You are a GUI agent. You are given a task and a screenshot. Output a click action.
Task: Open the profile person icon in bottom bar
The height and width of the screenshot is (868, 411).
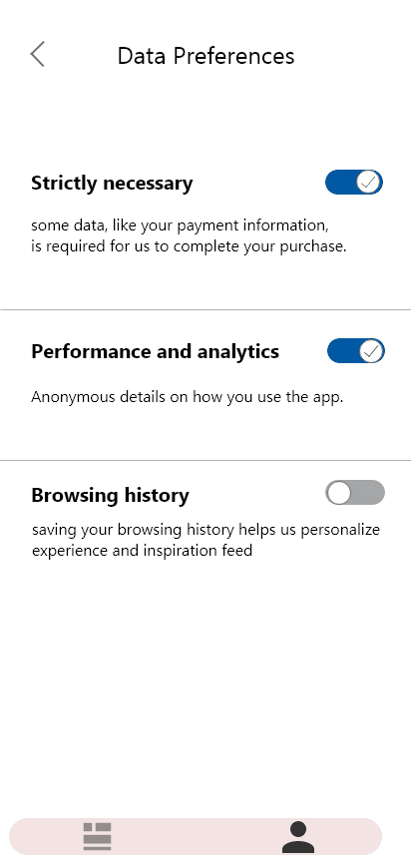[x=298, y=837]
